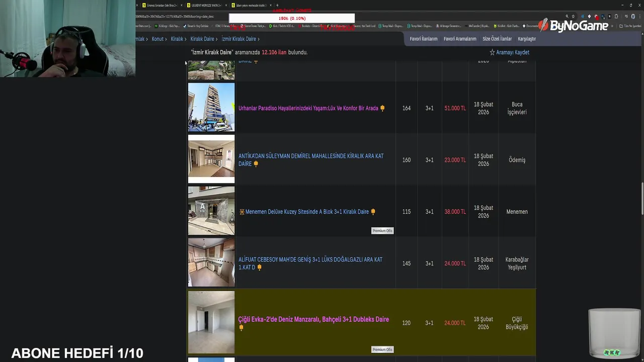
Task: Click yellow icon after ANTİKA'DAN SÜLEYMAN DEMİREL title
Action: tap(256, 164)
